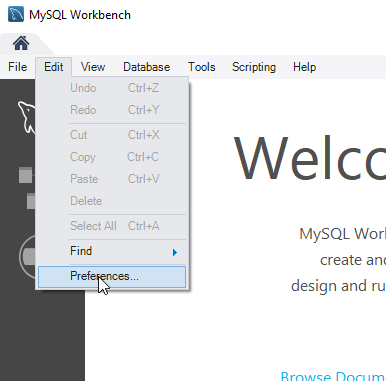Open the Browse Documentation link
The image size is (386, 381).
[333, 376]
